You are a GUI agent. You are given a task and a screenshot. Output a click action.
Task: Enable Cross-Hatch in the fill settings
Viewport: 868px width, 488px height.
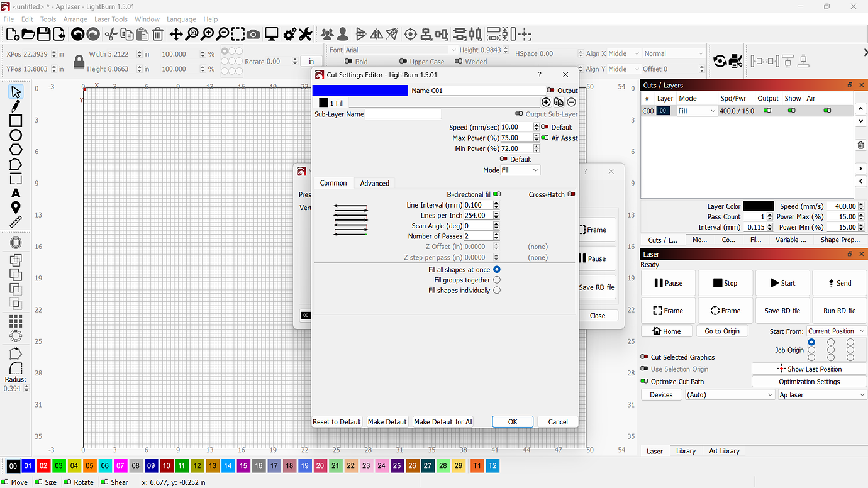[x=571, y=194]
